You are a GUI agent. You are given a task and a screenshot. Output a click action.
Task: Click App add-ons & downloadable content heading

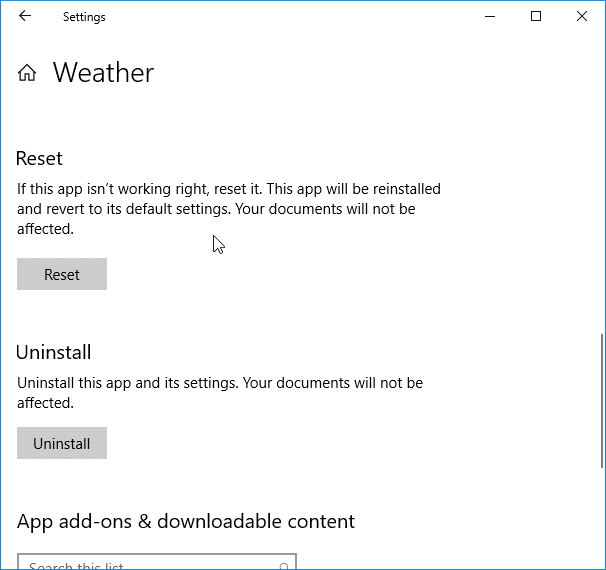pyautogui.click(x=186, y=522)
